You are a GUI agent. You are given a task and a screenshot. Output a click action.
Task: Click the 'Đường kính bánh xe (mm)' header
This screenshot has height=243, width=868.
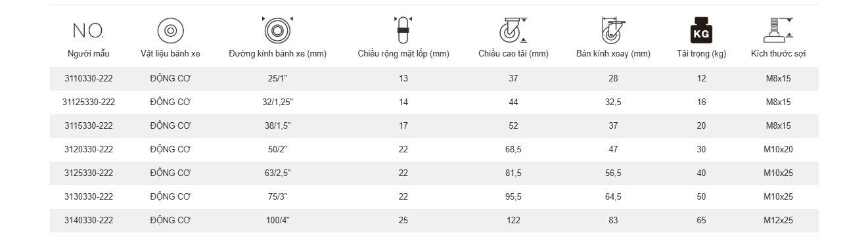coord(277,54)
